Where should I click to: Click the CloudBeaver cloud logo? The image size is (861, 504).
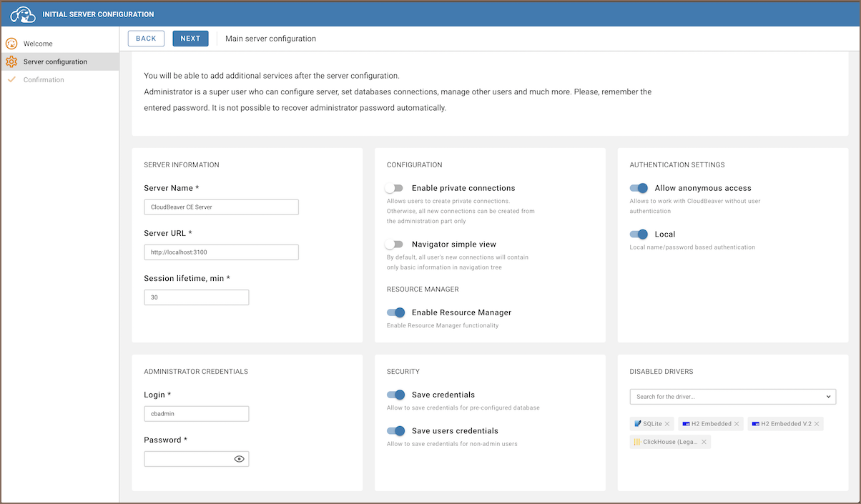(x=21, y=14)
